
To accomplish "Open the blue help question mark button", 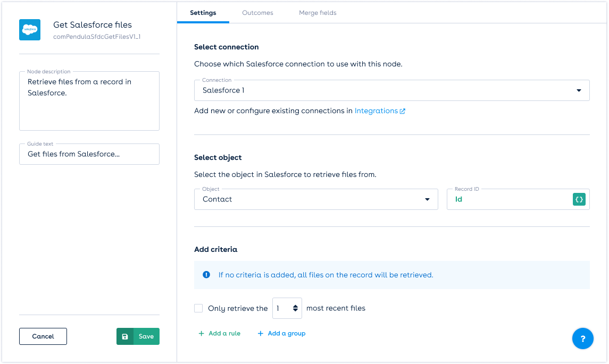I will tap(582, 338).
